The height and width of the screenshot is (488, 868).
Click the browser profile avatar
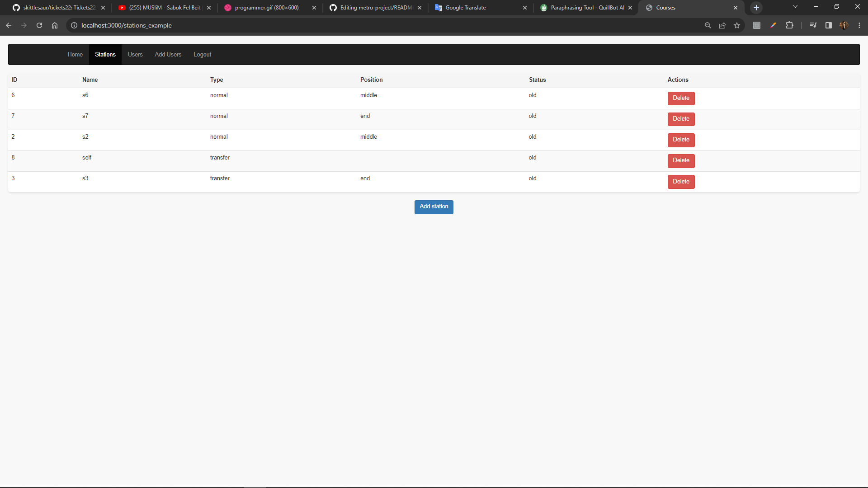click(844, 25)
